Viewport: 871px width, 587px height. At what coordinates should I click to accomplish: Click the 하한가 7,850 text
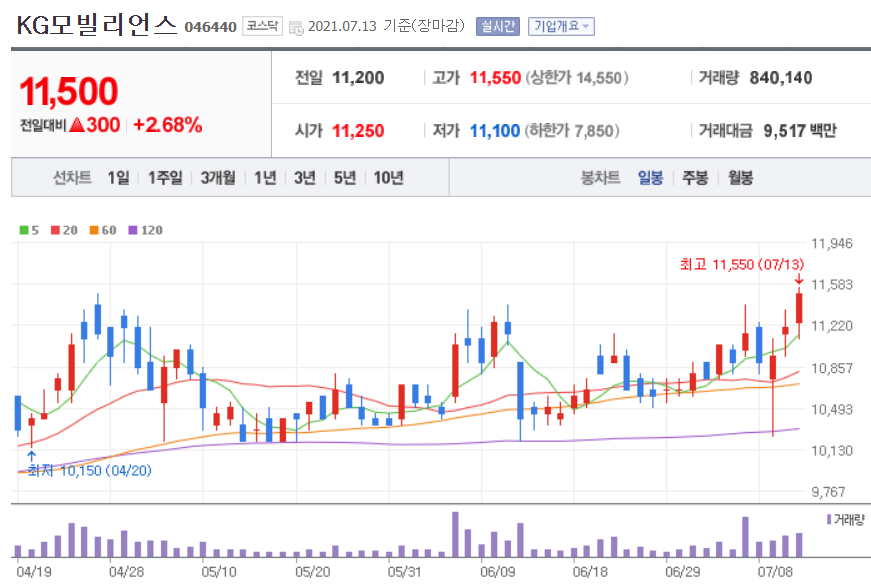(x=573, y=131)
